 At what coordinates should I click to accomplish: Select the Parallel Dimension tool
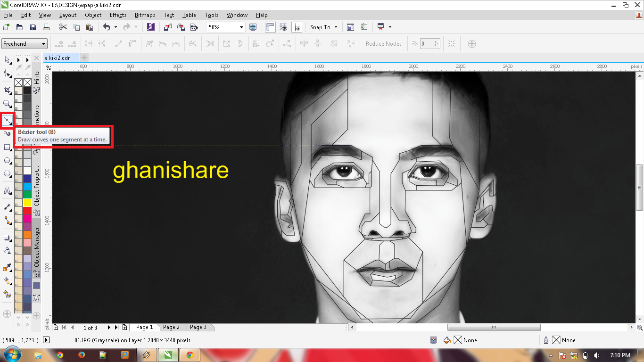(7, 207)
